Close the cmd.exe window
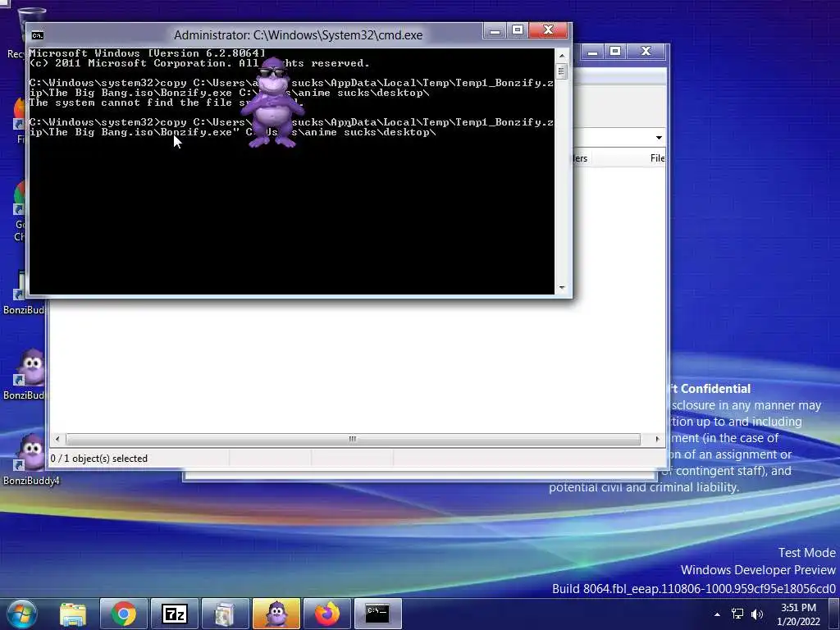This screenshot has height=630, width=840. click(x=548, y=30)
